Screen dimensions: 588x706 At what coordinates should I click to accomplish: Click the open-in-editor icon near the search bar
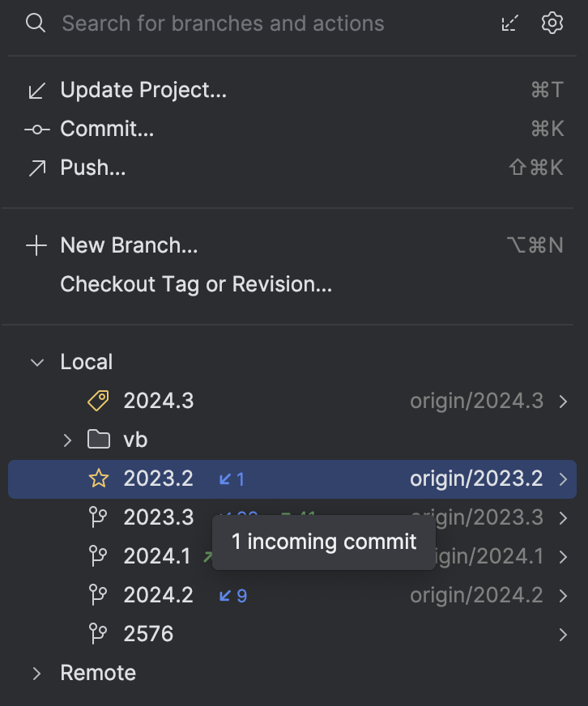pos(509,23)
